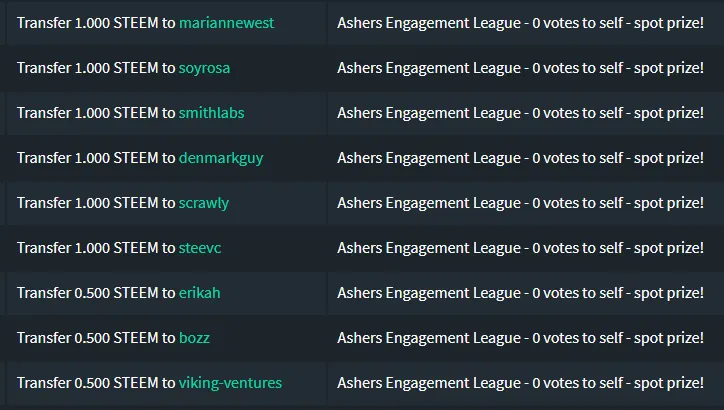Select the memo text in the mariannewest row

(520, 23)
